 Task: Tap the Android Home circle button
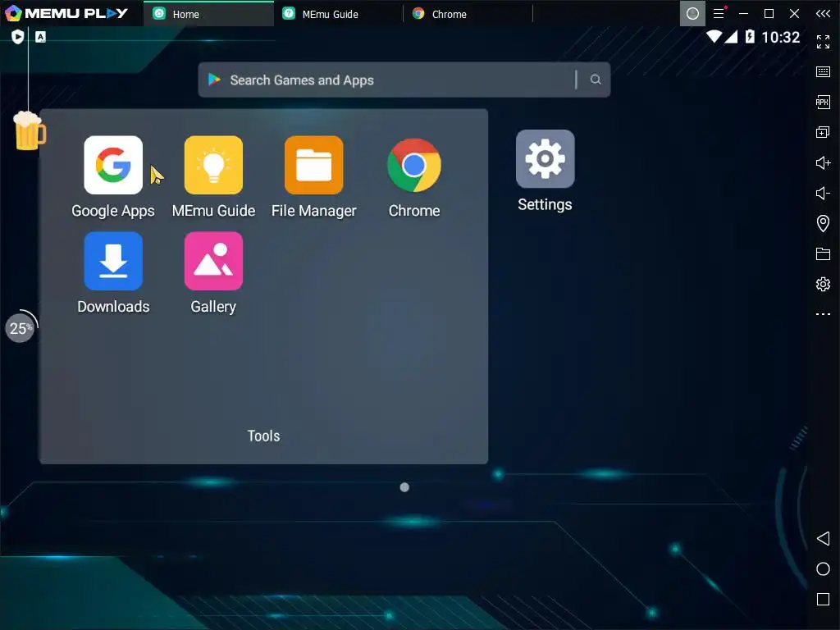click(823, 569)
